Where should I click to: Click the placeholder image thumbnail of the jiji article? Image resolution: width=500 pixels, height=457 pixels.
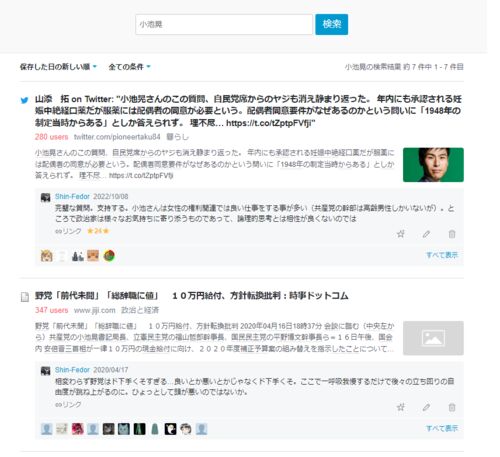[x=433, y=338]
